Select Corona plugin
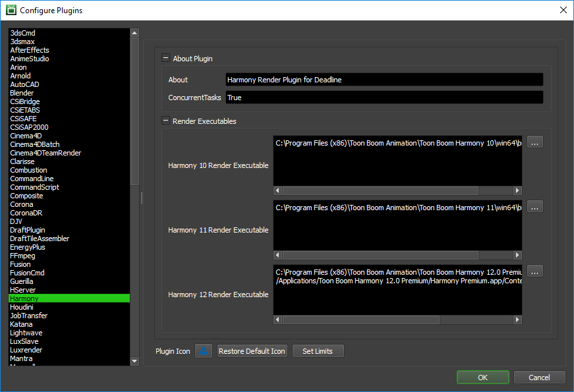This screenshot has height=392, width=574. pyautogui.click(x=69, y=204)
